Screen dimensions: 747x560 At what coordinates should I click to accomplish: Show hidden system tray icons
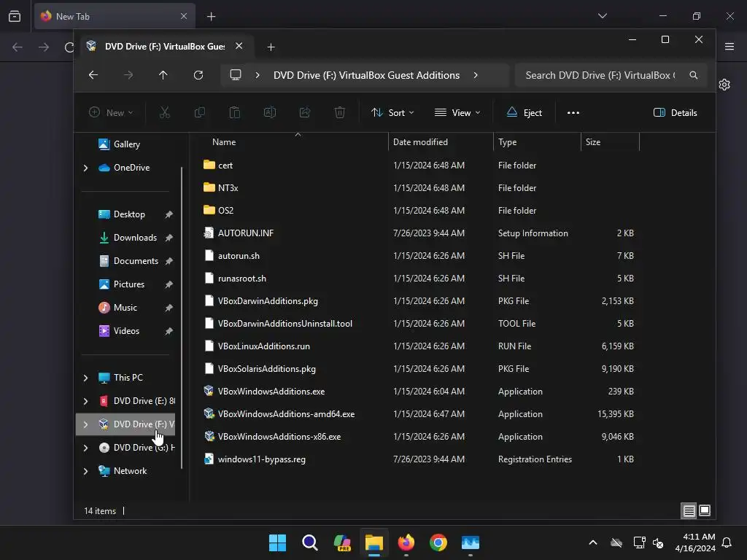tap(592, 542)
